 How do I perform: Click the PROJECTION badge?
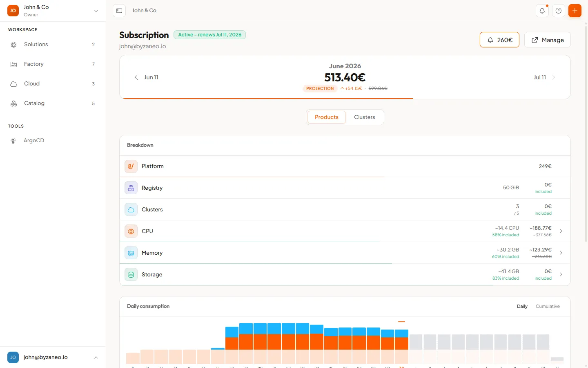tap(320, 89)
